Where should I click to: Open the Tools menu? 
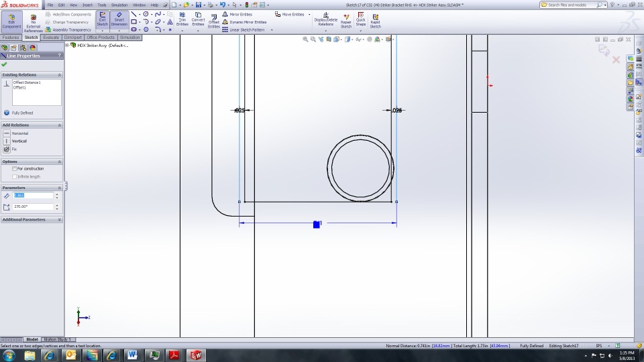point(101,5)
